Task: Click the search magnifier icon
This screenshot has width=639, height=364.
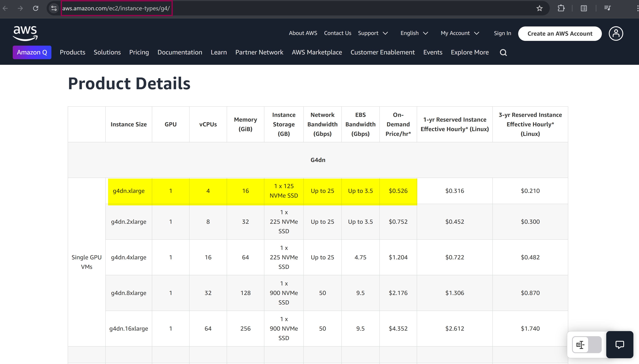Action: click(x=503, y=53)
